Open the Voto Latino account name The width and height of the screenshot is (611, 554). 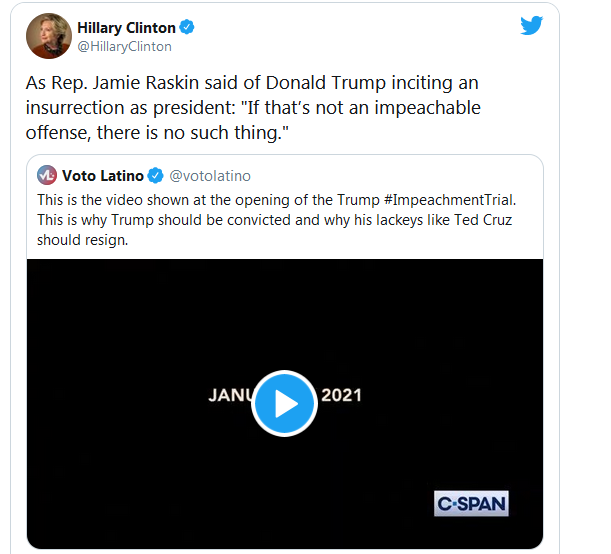coord(103,176)
